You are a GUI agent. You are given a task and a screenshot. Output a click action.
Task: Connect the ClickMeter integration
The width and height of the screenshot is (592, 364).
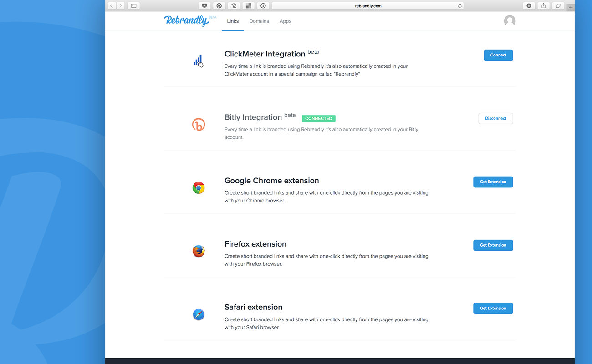click(x=498, y=55)
